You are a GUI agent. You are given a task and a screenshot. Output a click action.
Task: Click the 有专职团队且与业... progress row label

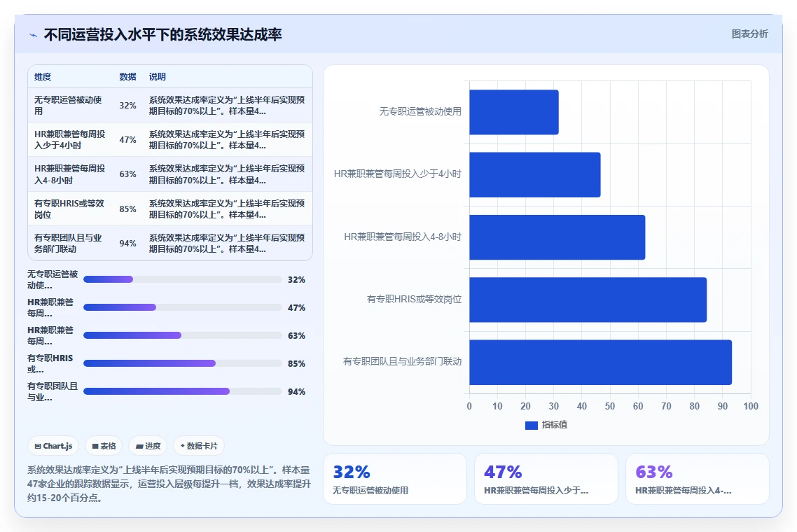pyautogui.click(x=53, y=391)
